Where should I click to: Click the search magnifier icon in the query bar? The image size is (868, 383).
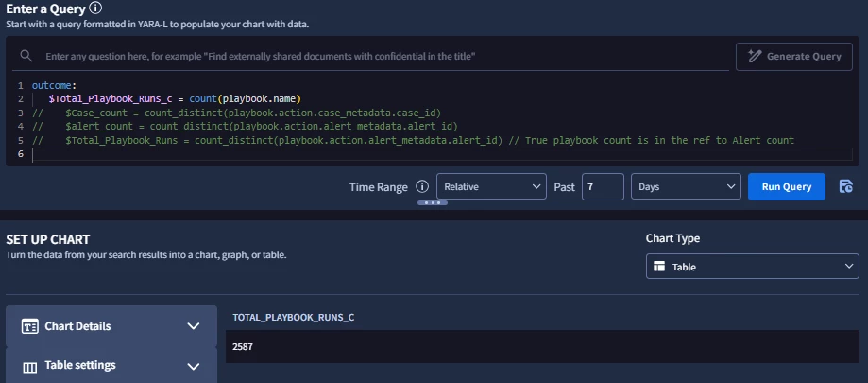point(26,56)
